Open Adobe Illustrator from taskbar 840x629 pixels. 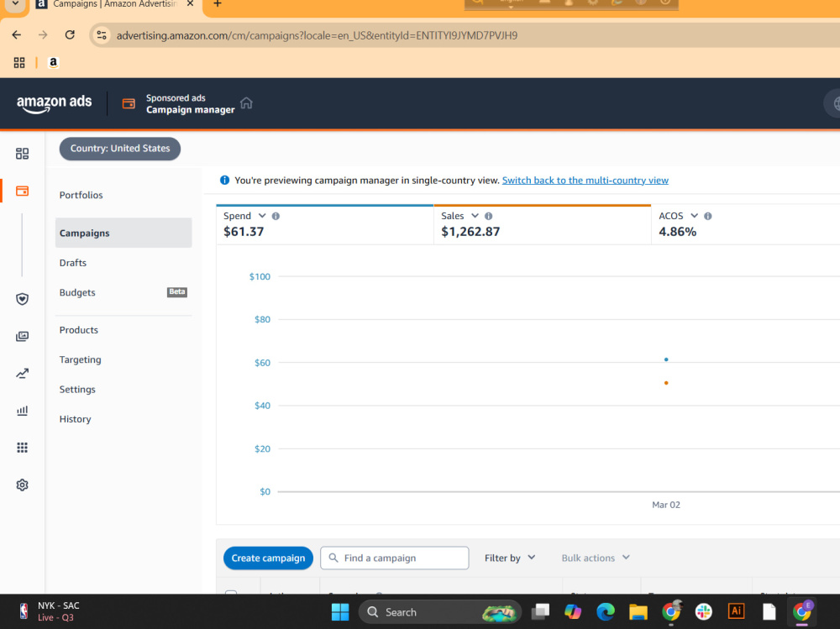pos(736,611)
